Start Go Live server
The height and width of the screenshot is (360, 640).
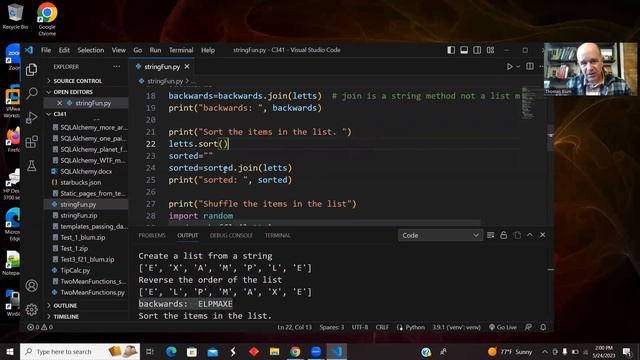pyautogui.click(x=502, y=327)
